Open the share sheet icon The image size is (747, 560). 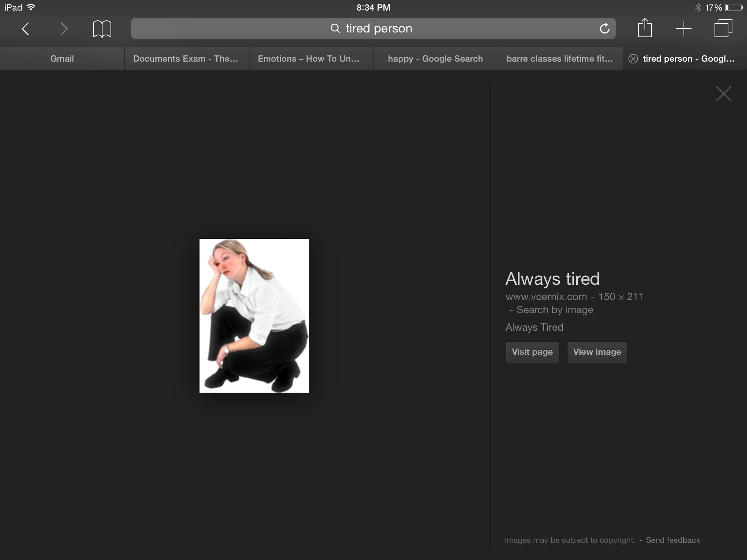645,28
